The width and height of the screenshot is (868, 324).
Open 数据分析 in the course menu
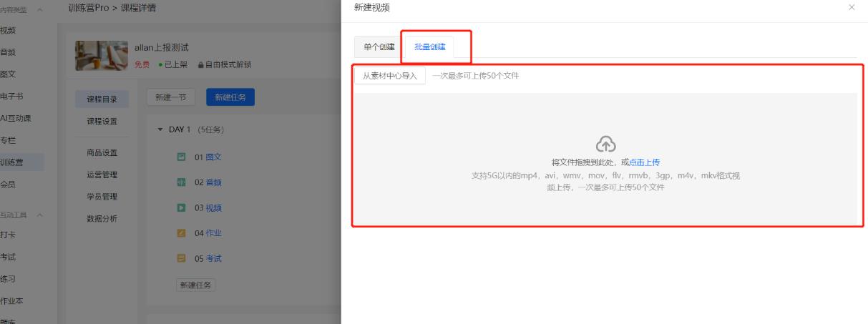pos(102,218)
